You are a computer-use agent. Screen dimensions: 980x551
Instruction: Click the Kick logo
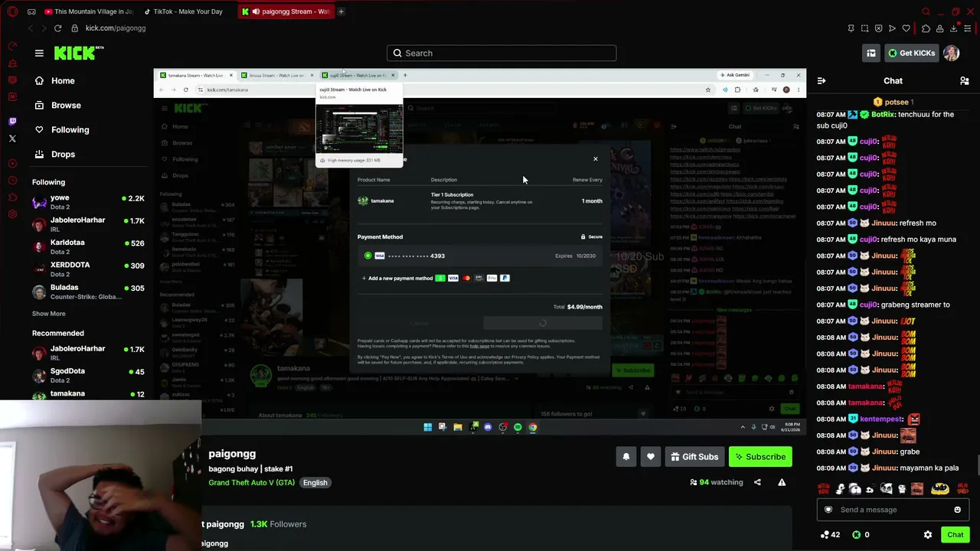[79, 53]
